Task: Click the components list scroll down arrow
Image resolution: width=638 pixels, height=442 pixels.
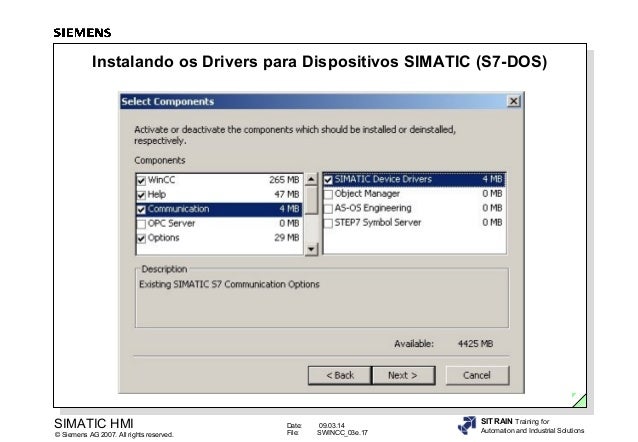Action: point(311,249)
